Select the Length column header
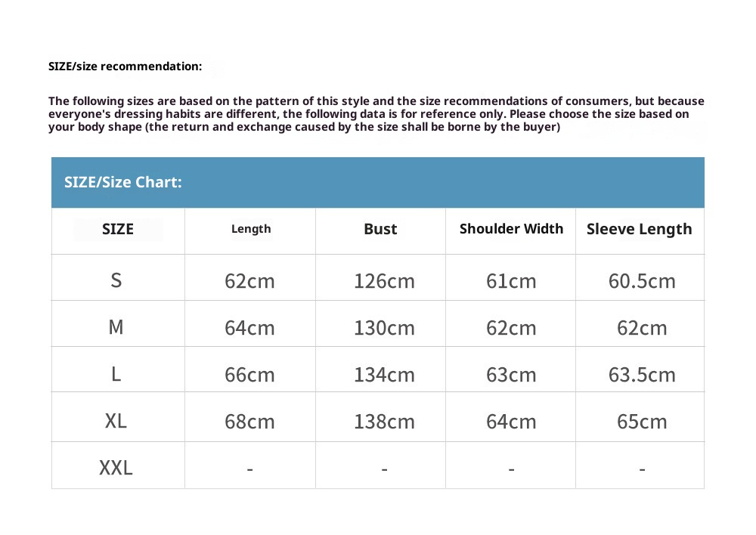 click(251, 229)
